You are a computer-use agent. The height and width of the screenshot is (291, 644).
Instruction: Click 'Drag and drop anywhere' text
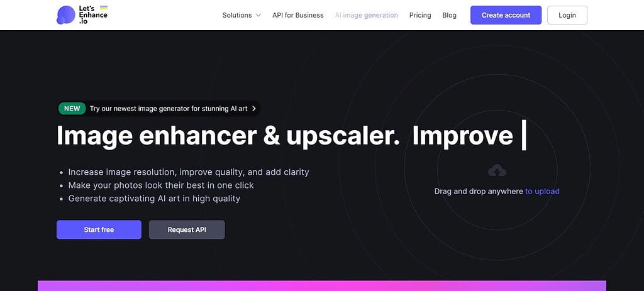point(479,191)
